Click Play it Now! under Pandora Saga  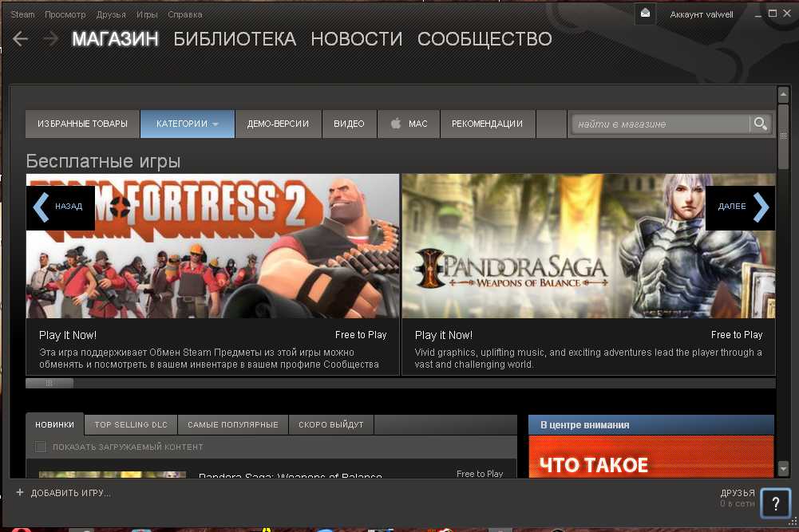pos(443,335)
